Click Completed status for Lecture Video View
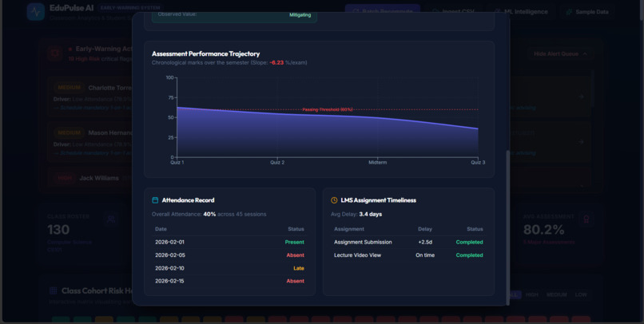Viewport: 644px width, 324px height. [x=470, y=255]
